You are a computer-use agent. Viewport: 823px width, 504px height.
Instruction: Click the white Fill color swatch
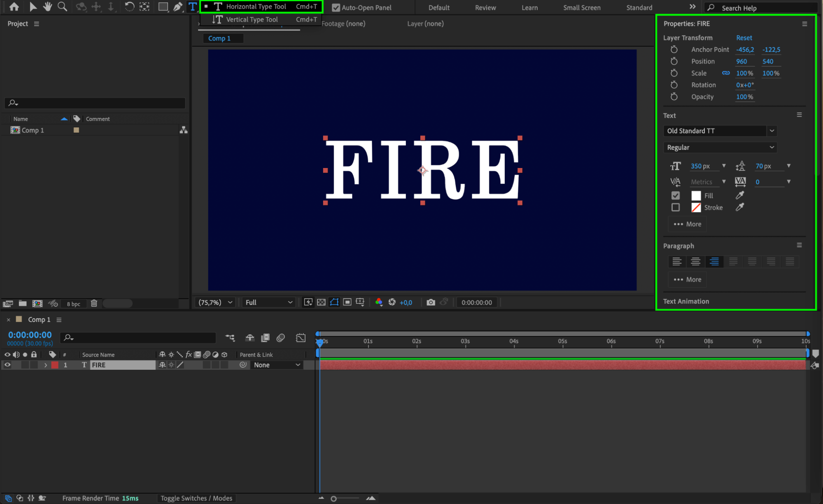(696, 196)
